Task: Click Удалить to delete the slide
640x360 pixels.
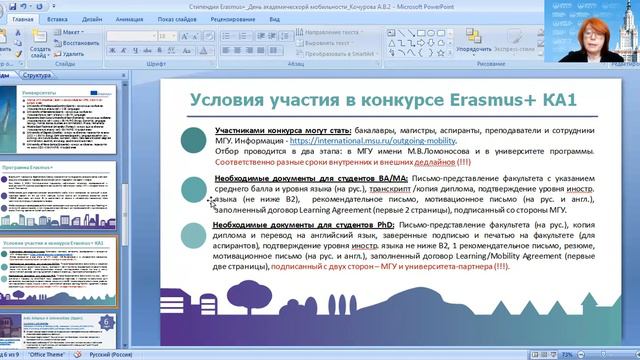Action: pos(69,54)
